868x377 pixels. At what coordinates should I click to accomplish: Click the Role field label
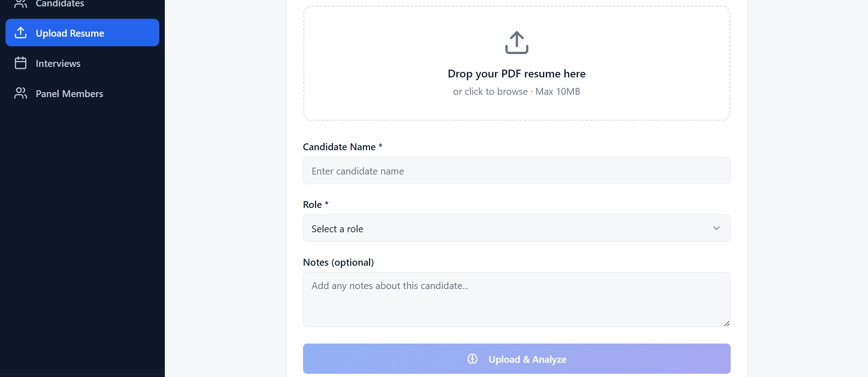click(x=312, y=205)
